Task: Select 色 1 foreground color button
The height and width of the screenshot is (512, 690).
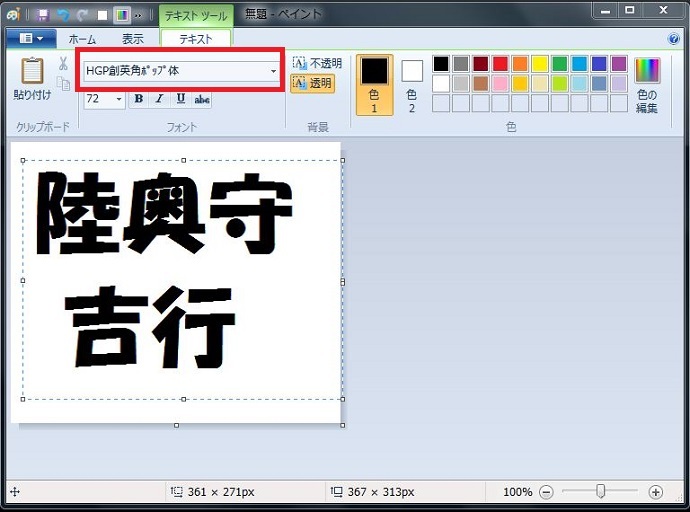Action: pyautogui.click(x=374, y=85)
